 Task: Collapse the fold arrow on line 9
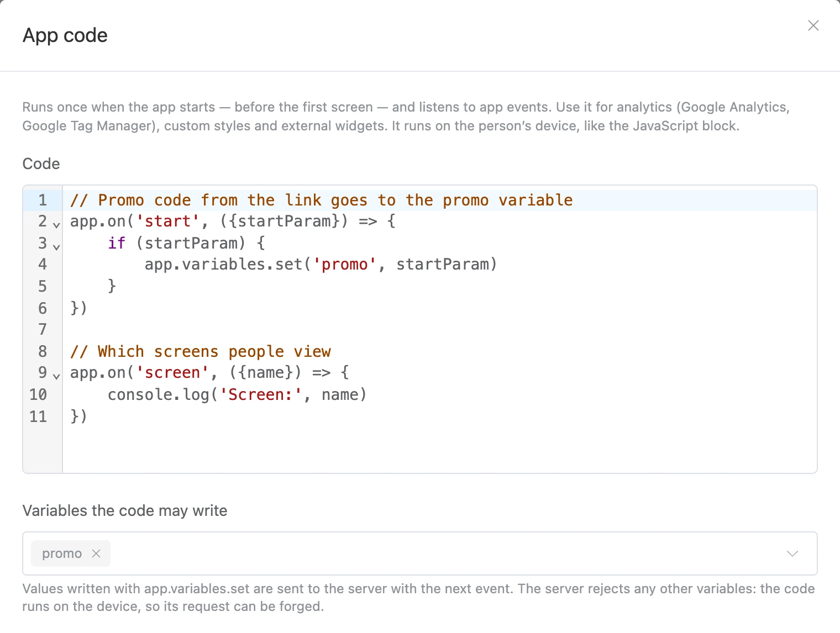pyautogui.click(x=56, y=376)
